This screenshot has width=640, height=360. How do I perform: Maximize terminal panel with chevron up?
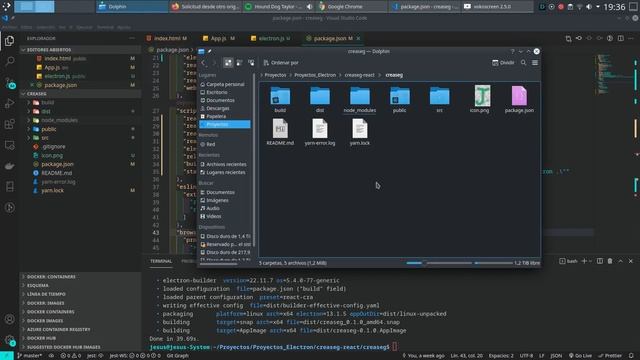point(620,261)
